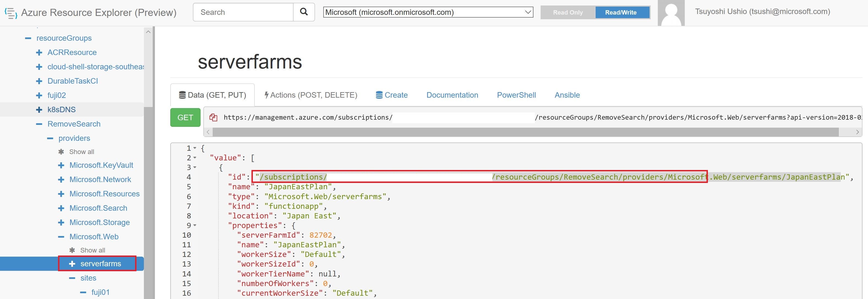This screenshot has height=299, width=868.
Task: Expand the ACRResource node
Action: point(39,53)
